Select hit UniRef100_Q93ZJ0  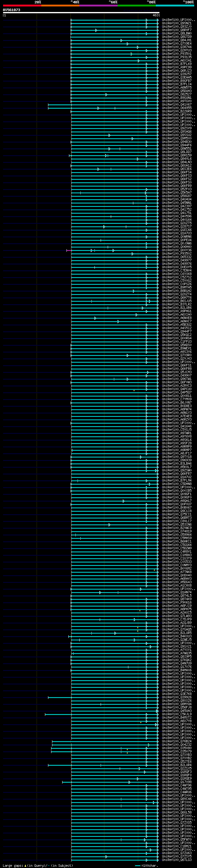tap(176, 26)
